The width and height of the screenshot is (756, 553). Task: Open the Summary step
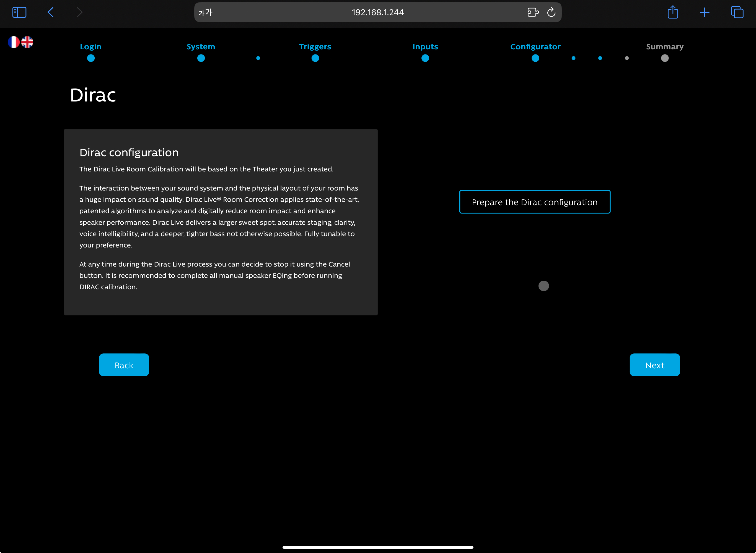pos(665,47)
